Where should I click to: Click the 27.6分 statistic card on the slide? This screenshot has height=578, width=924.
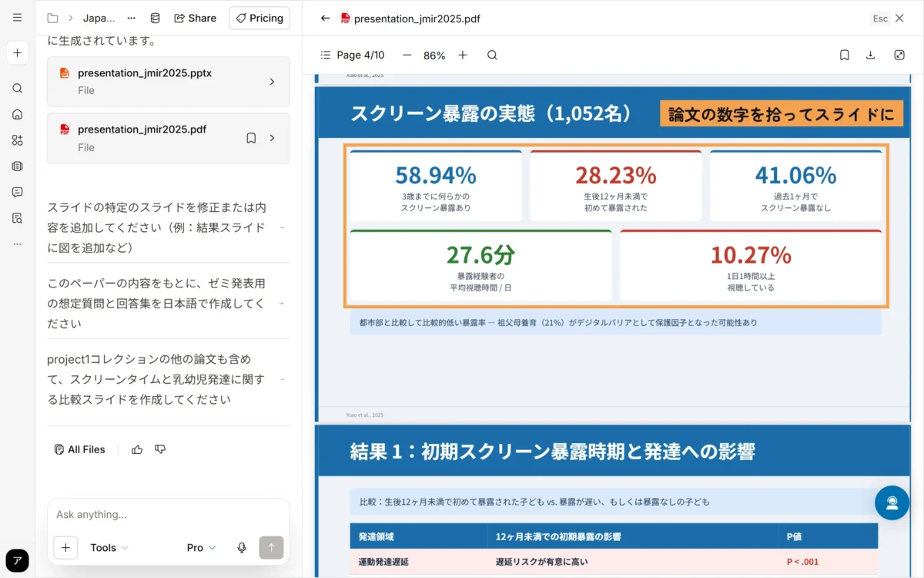(480, 266)
